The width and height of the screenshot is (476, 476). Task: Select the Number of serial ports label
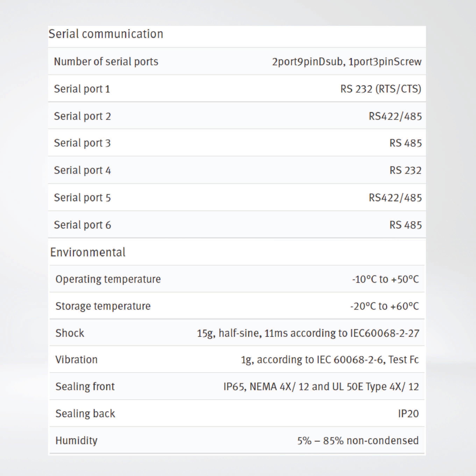pos(106,62)
